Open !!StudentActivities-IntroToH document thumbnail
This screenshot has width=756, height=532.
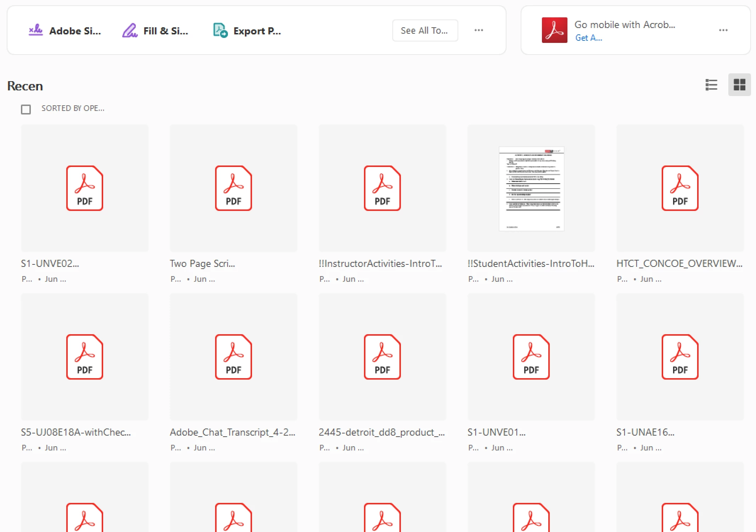[531, 189]
